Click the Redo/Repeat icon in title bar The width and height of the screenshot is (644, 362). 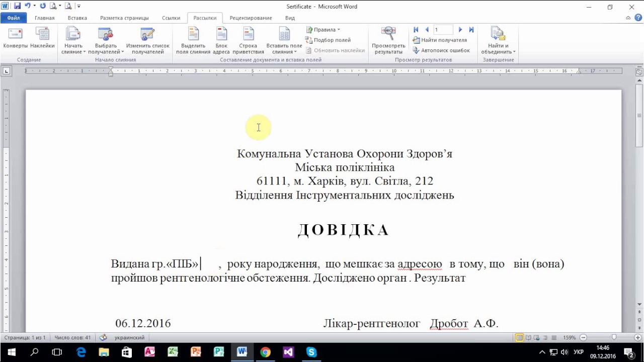[42, 6]
